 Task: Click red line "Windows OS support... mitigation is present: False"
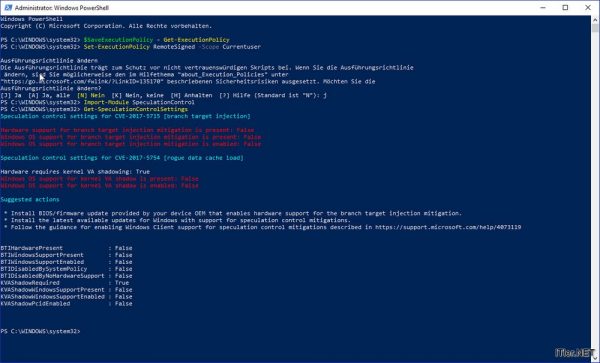point(131,137)
